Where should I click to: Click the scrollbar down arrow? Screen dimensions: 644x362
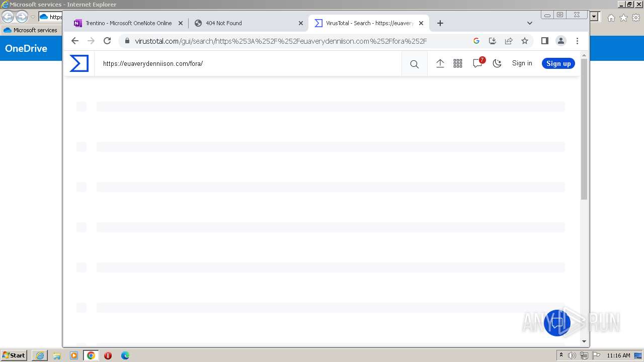tap(584, 341)
